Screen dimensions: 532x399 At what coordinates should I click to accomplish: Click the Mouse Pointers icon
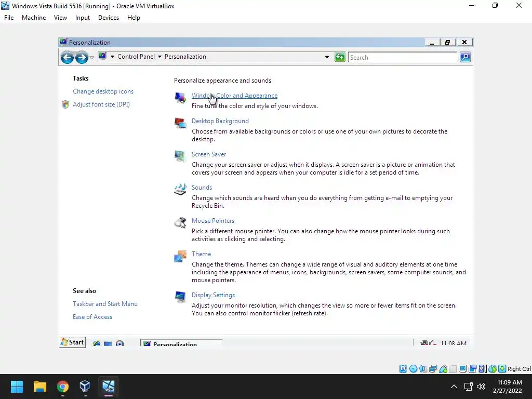tap(180, 222)
